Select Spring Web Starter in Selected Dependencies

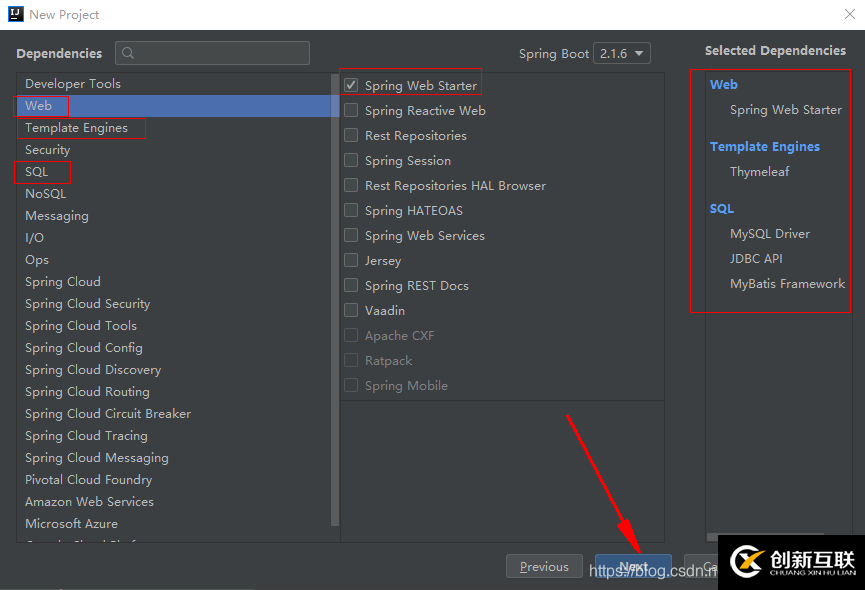tap(786, 110)
